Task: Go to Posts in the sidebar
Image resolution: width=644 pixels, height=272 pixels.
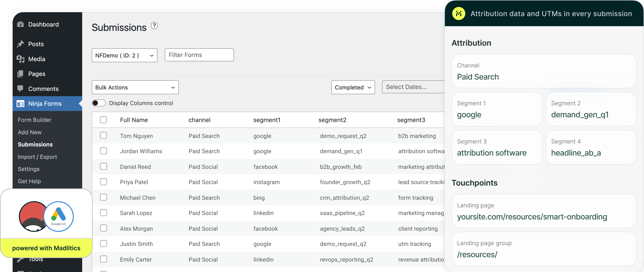Action: [36, 44]
